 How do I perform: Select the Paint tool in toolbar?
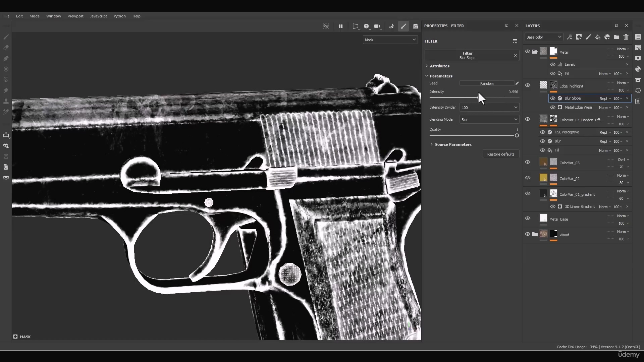(x=6, y=36)
